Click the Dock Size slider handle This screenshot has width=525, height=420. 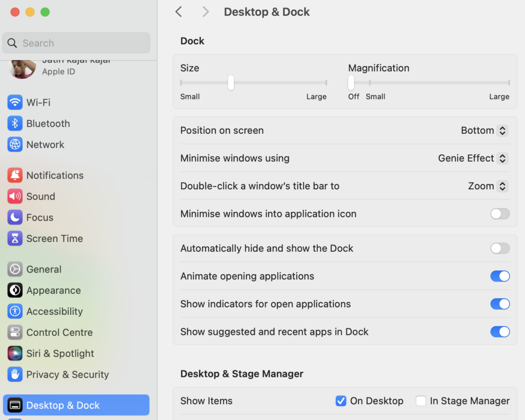tap(231, 83)
